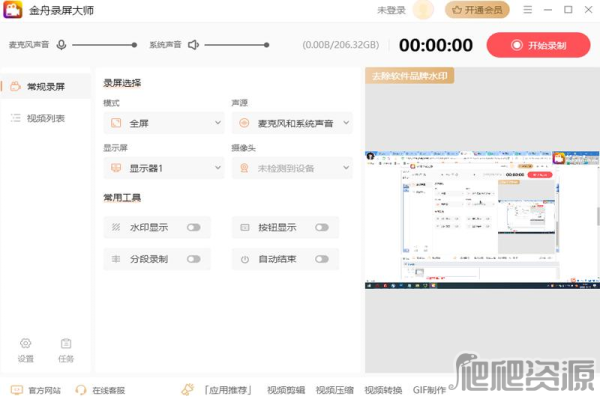Click the 金舟录屏大师 app logo icon
The image size is (600, 399).
click(x=13, y=10)
